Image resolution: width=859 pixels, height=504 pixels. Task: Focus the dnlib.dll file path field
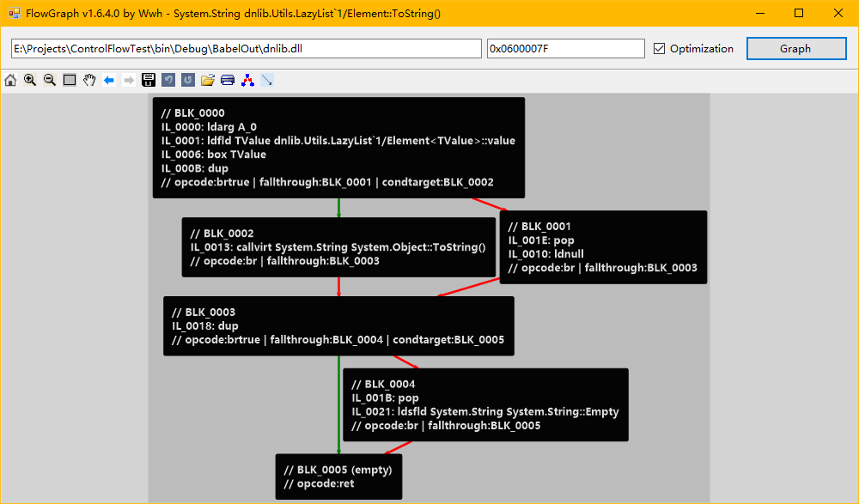247,49
